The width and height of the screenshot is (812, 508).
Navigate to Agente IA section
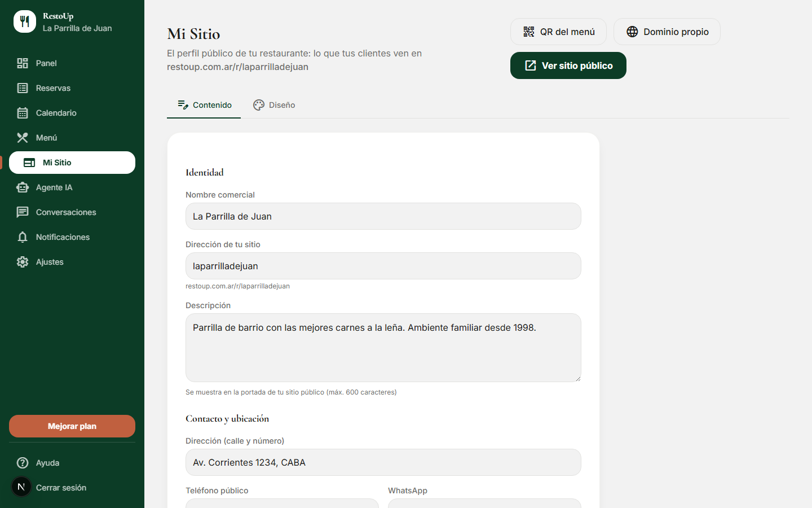[72, 187]
